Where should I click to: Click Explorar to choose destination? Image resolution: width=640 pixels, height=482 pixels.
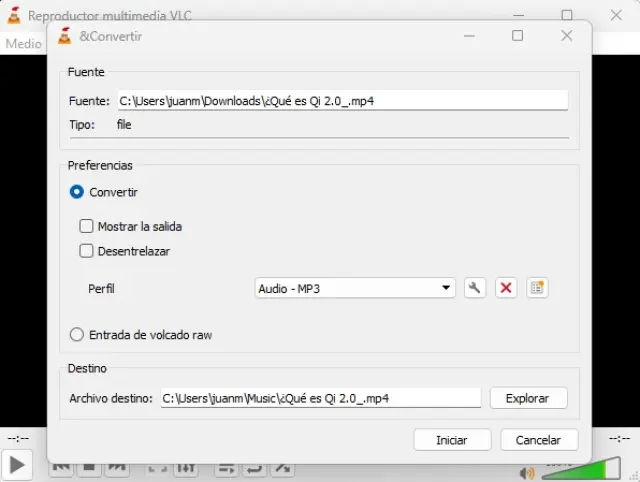coord(528,398)
